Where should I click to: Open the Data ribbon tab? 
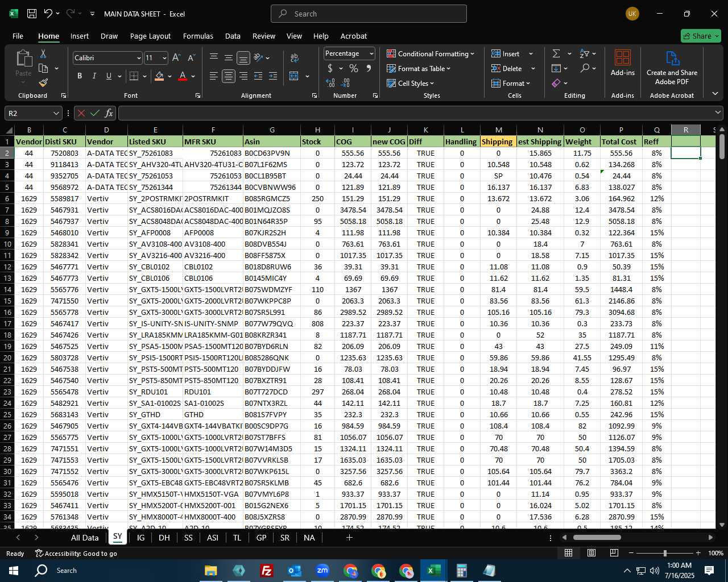[233, 36]
